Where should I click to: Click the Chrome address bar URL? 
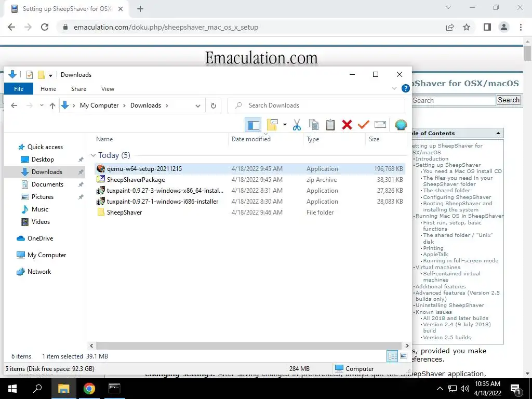tap(166, 27)
